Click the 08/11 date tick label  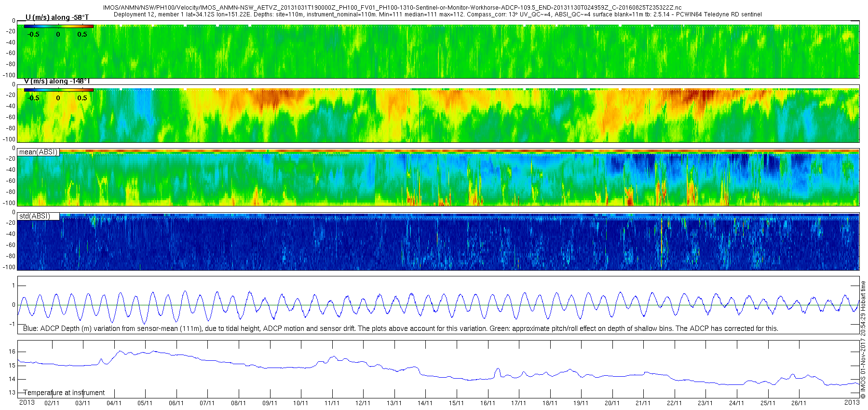pyautogui.click(x=238, y=403)
